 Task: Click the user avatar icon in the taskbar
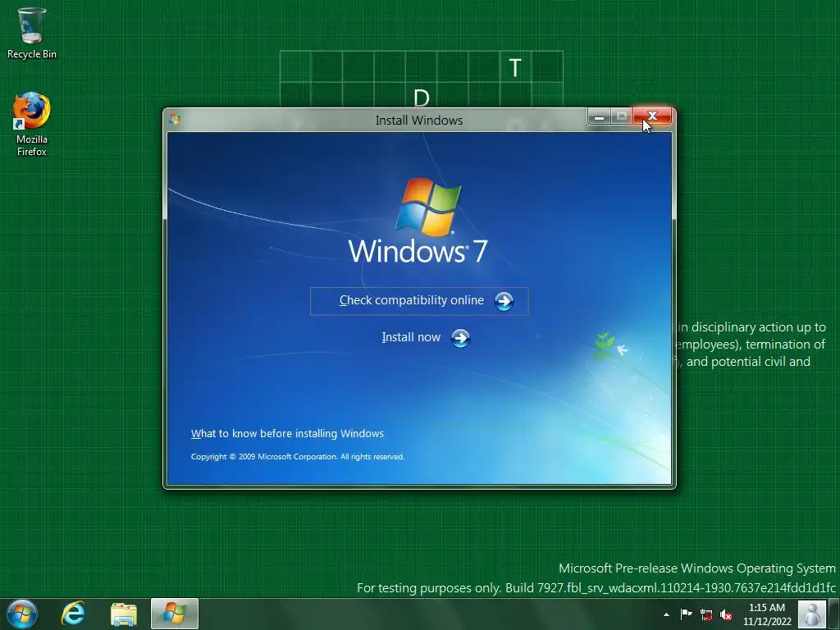(x=811, y=614)
